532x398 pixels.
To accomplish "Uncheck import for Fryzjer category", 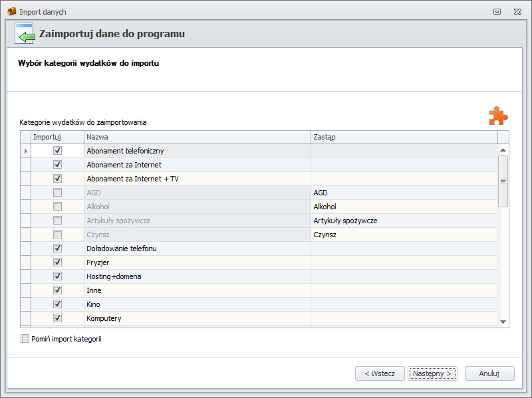I will click(57, 262).
